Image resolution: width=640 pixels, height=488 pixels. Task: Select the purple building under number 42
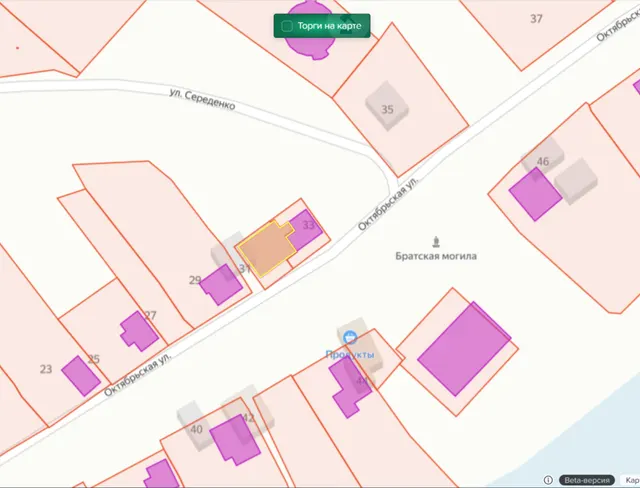[x=235, y=440]
